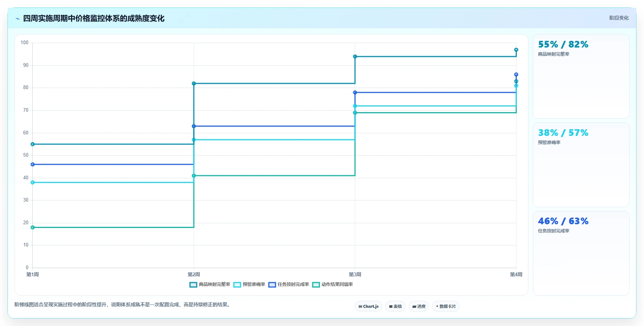Click the 第3周 x-axis label
The image size is (644, 326).
(355, 274)
